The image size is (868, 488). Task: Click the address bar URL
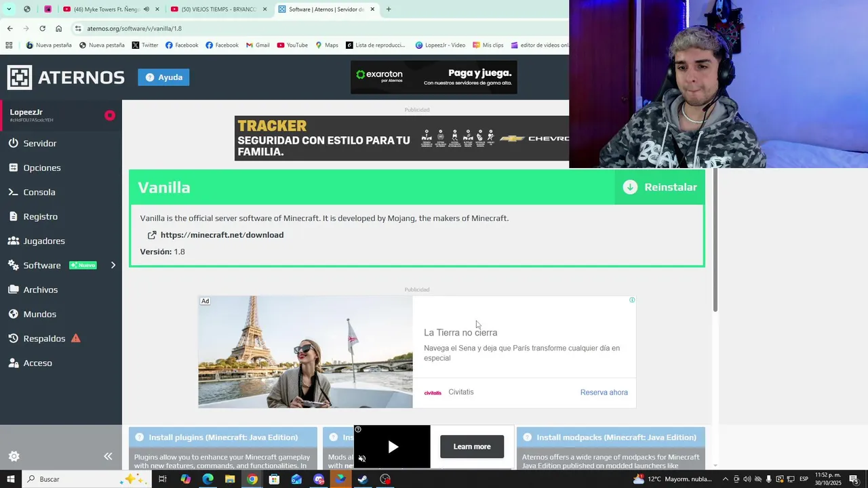tap(134, 28)
